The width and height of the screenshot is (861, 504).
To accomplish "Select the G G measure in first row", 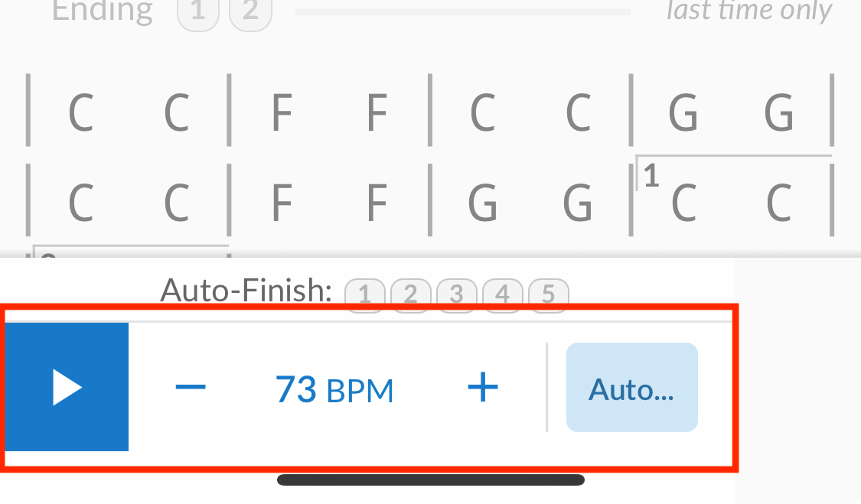I will click(732, 112).
